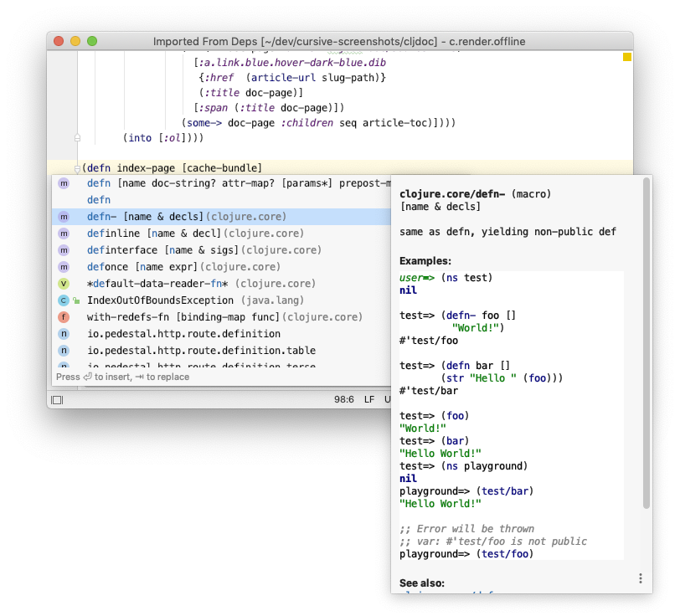This screenshot has width=680, height=616.
Task: Click test/foo reference in example code
Action: pyautogui.click(x=504, y=554)
